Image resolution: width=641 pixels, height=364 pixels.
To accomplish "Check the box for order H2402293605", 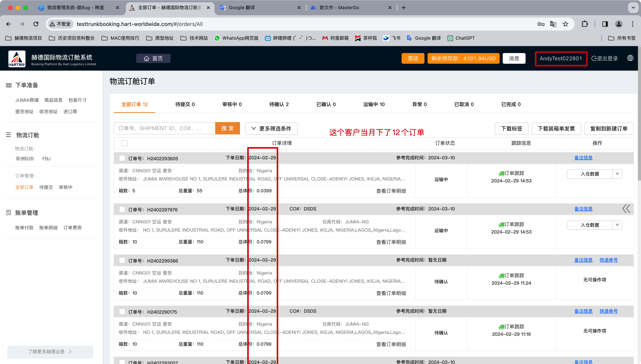I will click(122, 158).
